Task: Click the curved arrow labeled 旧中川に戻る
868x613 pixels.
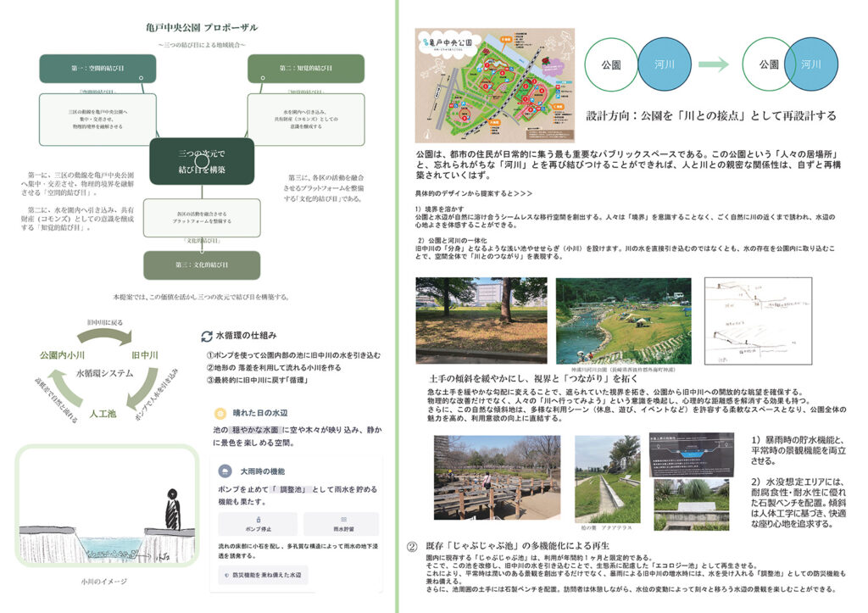Action: coord(103,337)
